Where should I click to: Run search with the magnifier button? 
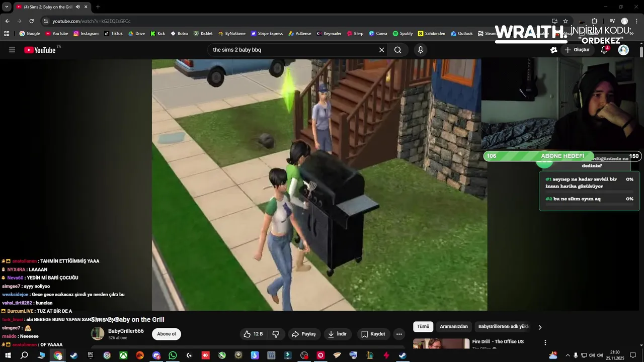point(398,50)
